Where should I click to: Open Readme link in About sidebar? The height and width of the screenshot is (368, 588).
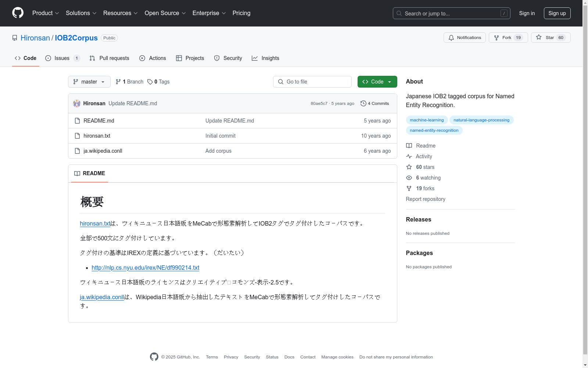tap(421, 146)
